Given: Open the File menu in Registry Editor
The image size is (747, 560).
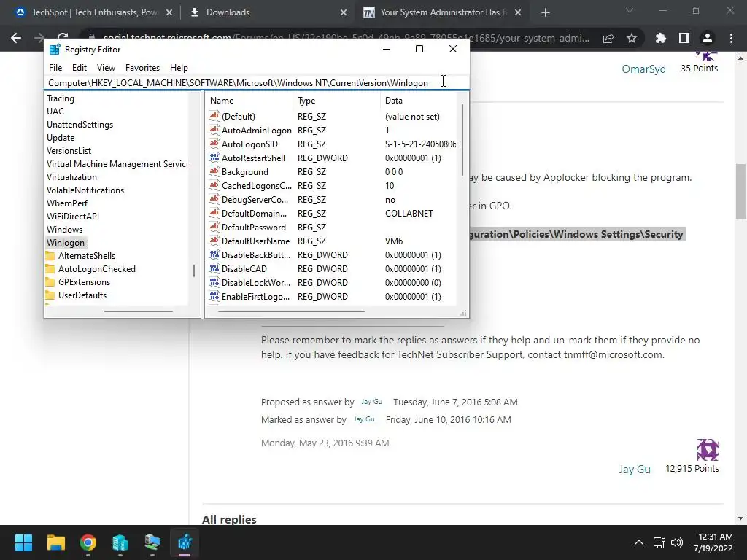Looking at the screenshot, I should tap(55, 68).
